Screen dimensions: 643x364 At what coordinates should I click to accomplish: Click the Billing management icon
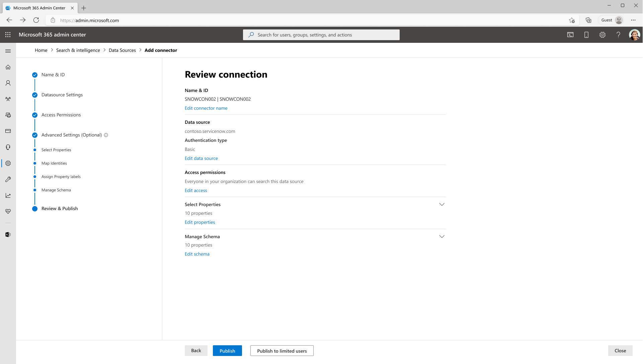[8, 131]
